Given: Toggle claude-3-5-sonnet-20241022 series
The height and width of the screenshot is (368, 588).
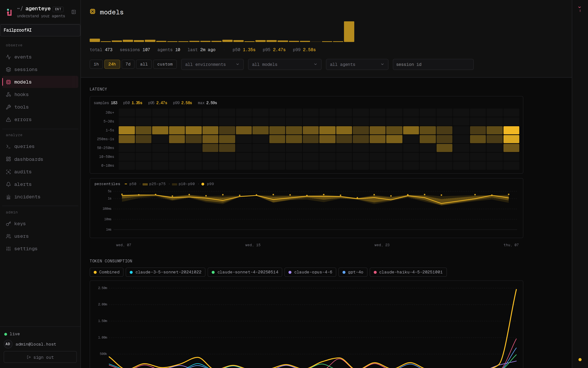Looking at the screenshot, I should click(x=165, y=272).
